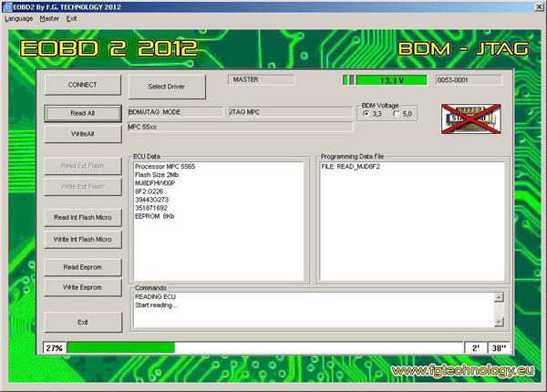Click 'Processor MPC 5565' line
Viewport: 547px width, 392px height.
coord(165,166)
